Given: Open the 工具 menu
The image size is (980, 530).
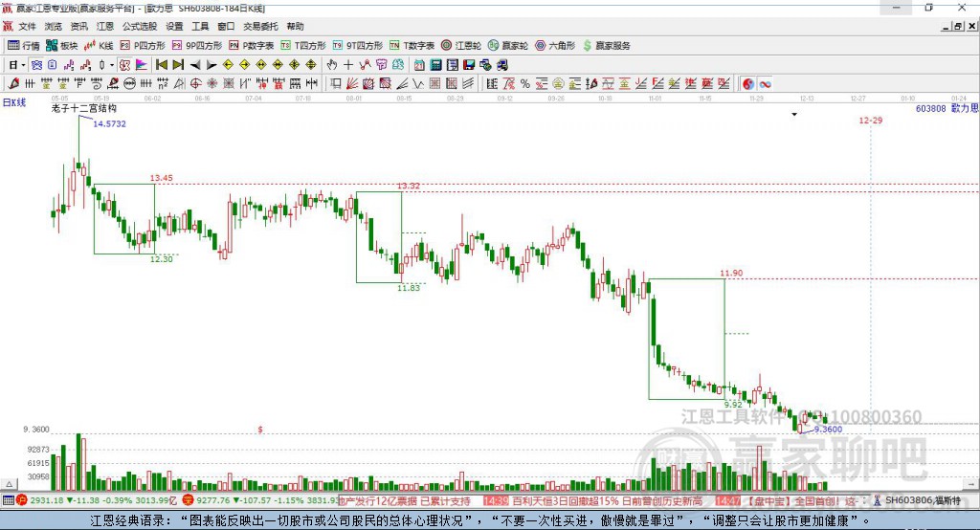Looking at the screenshot, I should click(x=200, y=26).
